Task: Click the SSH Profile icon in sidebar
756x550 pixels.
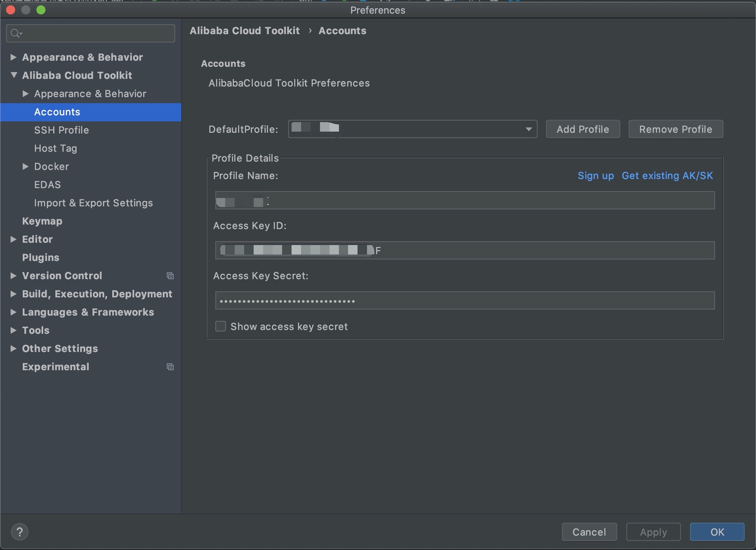Action: 61,130
